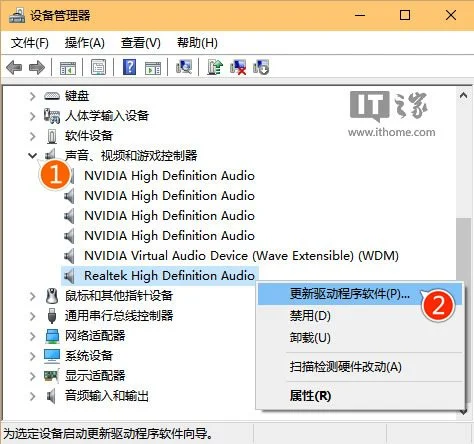Expand the 鼠标和其他指针设备 category

point(32,296)
